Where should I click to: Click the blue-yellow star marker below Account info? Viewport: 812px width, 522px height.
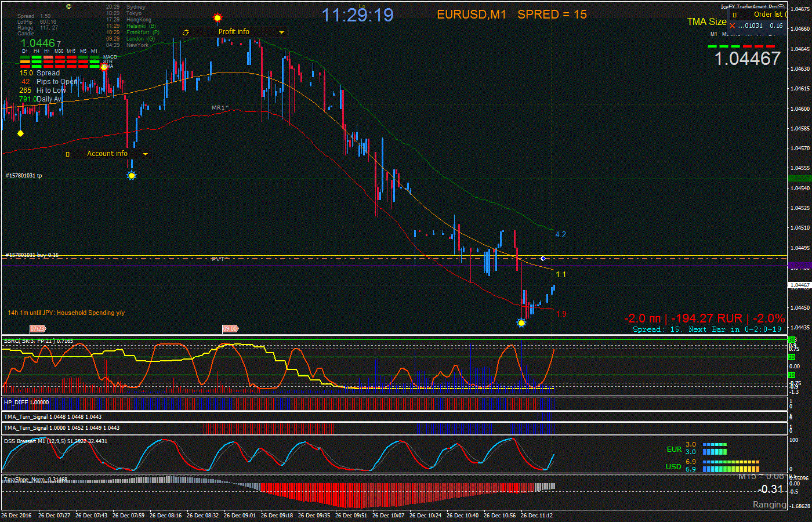[x=132, y=175]
